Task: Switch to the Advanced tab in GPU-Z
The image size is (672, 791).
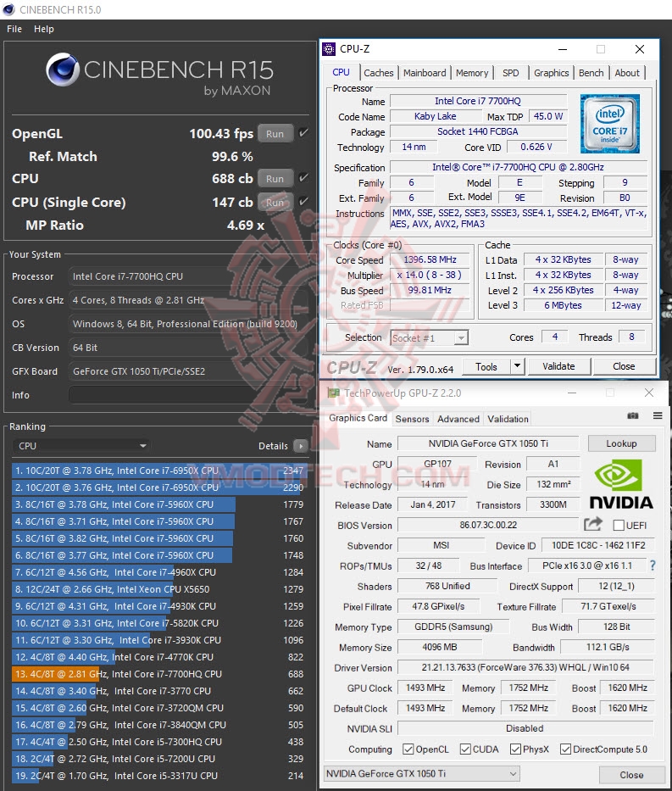Action: click(458, 419)
